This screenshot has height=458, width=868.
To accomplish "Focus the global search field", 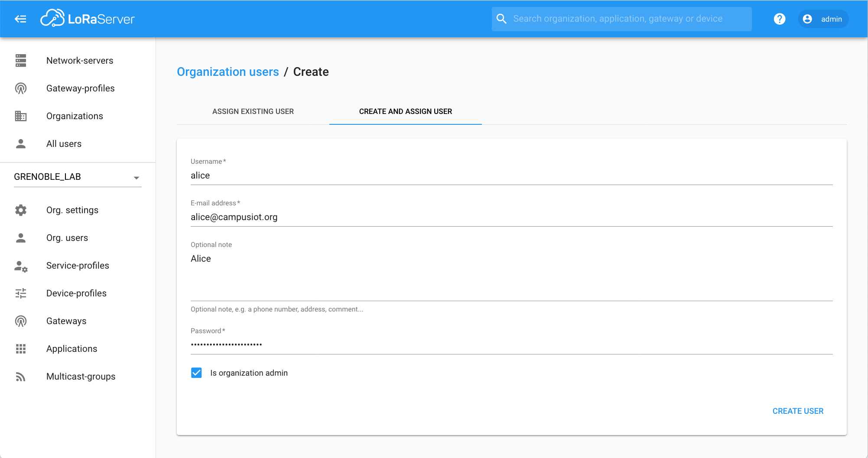I will pos(621,19).
